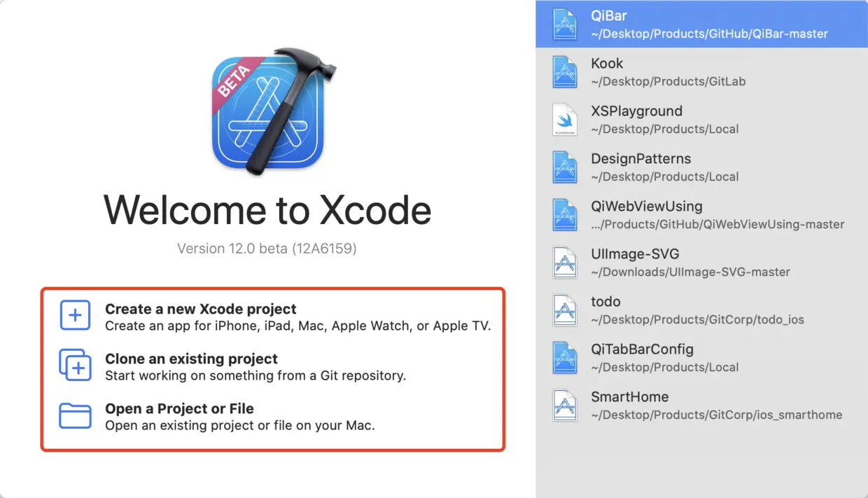Viewport: 868px width, 498px height.
Task: Click the DesignPatterns project file icon
Action: point(565,167)
